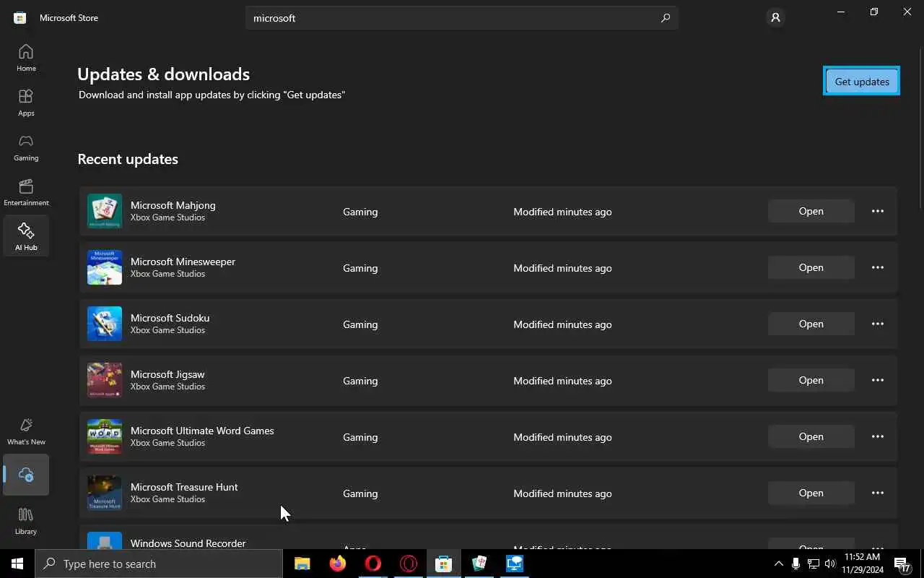Open more options for Microsoft Sudoku
The height and width of the screenshot is (578, 924).
[x=878, y=324]
